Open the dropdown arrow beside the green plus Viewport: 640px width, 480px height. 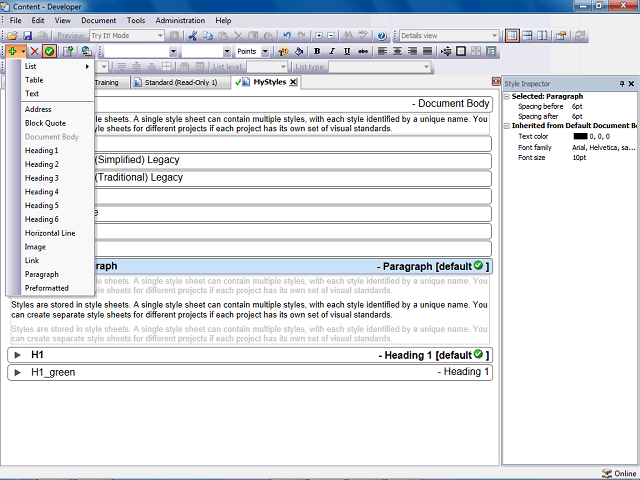tap(23, 51)
